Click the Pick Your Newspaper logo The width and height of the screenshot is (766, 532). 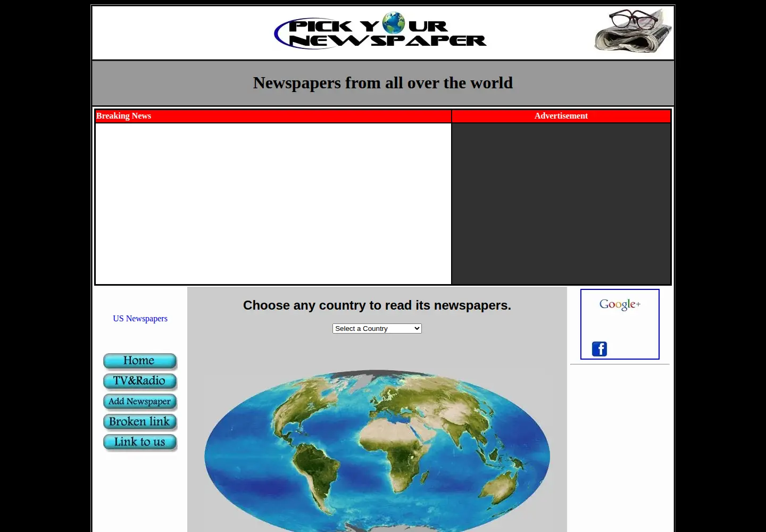380,31
